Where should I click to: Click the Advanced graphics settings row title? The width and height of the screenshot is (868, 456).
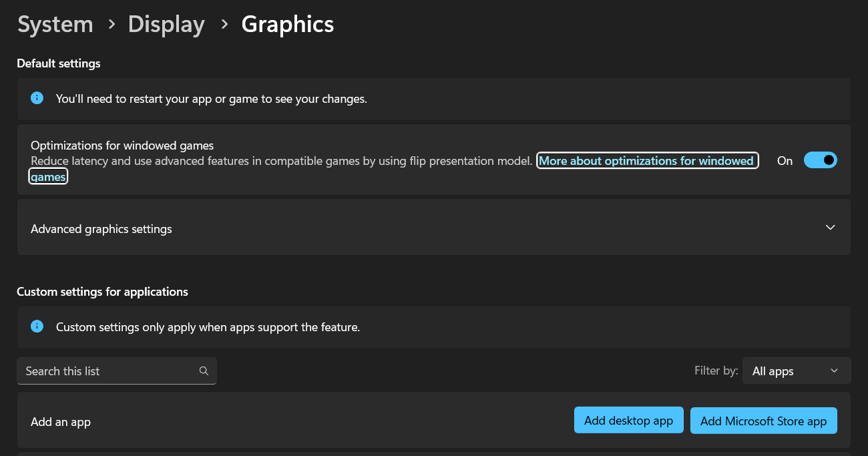[x=101, y=229]
